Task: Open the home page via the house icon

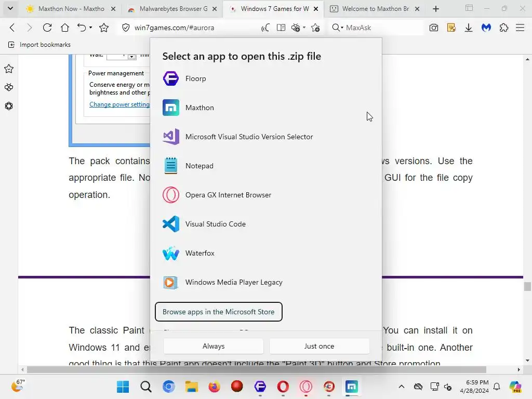Action: pyautogui.click(x=65, y=28)
